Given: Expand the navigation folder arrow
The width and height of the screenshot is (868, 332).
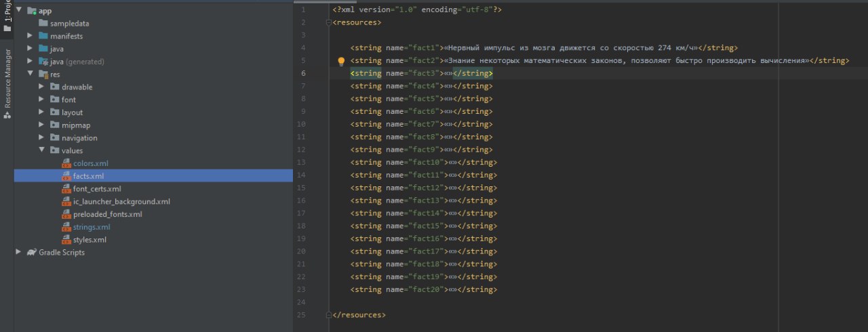Looking at the screenshot, I should [42, 138].
